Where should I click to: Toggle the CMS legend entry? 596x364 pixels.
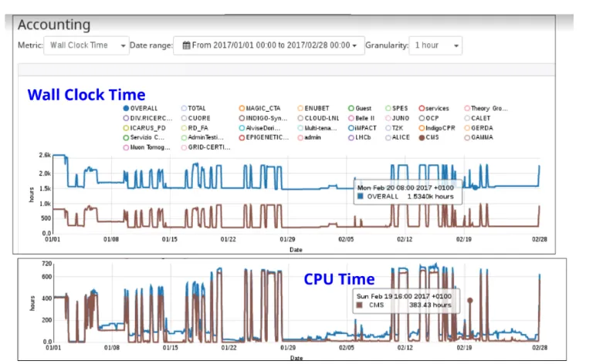pos(428,137)
